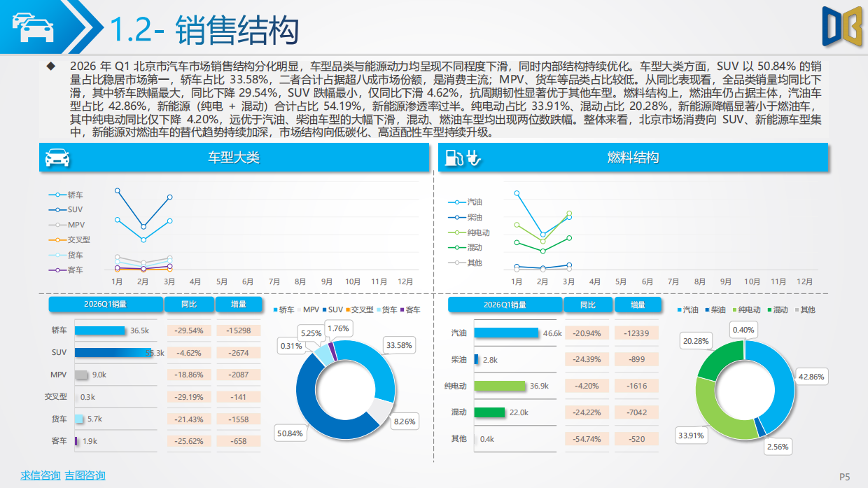The height and width of the screenshot is (488, 868).
Task: Select the 燃料结构 section header
Action: pyautogui.click(x=633, y=158)
